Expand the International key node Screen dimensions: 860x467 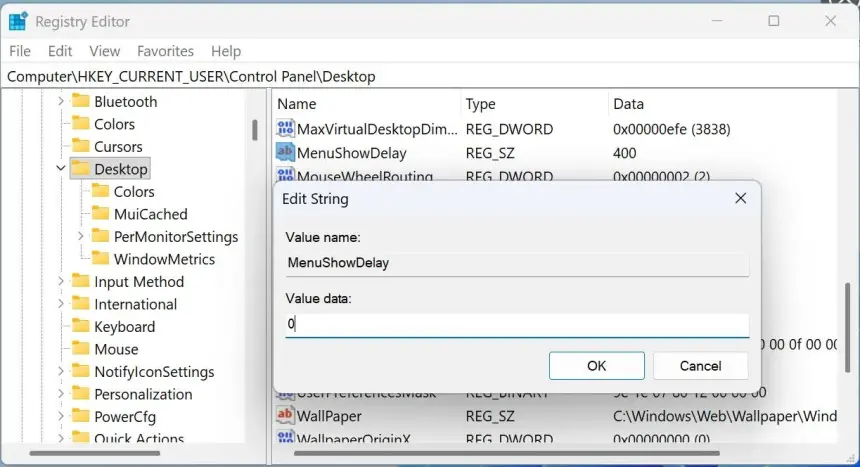(x=61, y=304)
